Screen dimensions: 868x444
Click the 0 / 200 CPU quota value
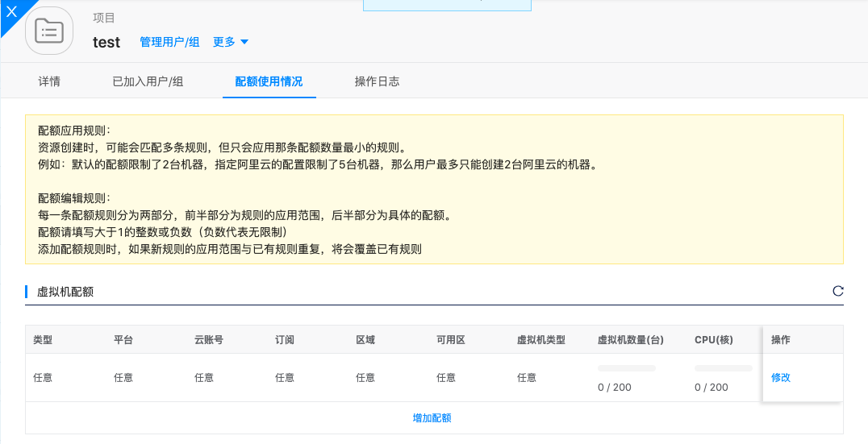(712, 388)
